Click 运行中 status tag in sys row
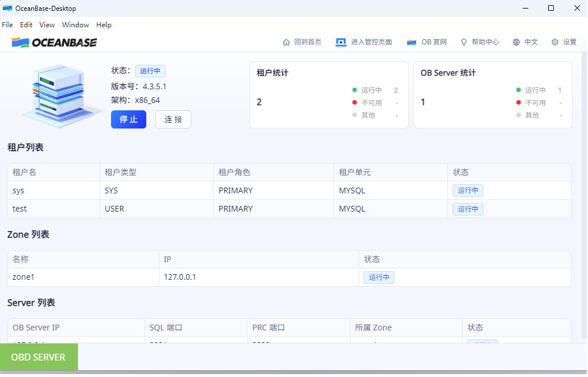Screen dimensions: 588x377 coord(468,190)
